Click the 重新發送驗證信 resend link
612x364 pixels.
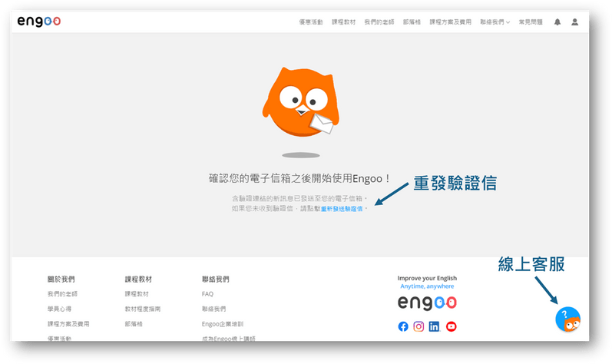[342, 208]
